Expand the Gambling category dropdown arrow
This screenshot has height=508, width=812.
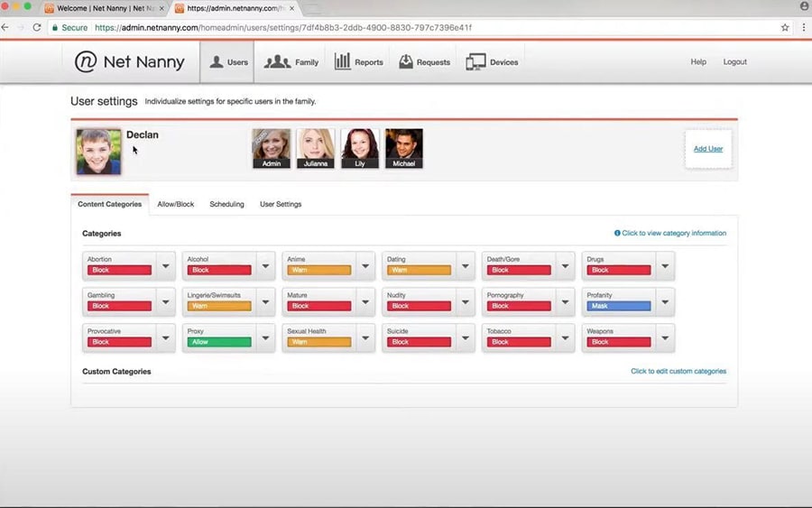pyautogui.click(x=166, y=302)
